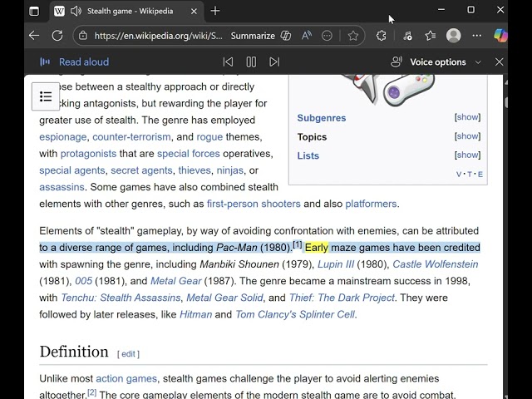Viewport: 532px width, 399px height.
Task: Open the espionage link
Action: click(x=63, y=137)
